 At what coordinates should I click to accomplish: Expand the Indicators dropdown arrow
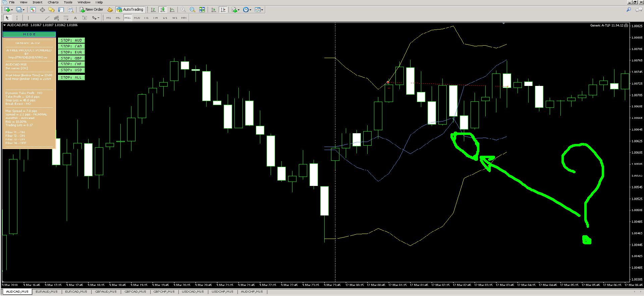(x=238, y=10)
